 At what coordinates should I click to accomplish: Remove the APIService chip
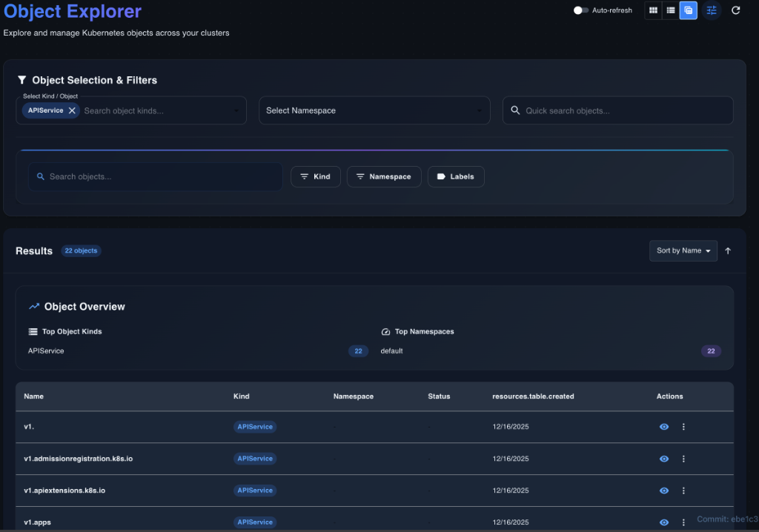pyautogui.click(x=72, y=110)
